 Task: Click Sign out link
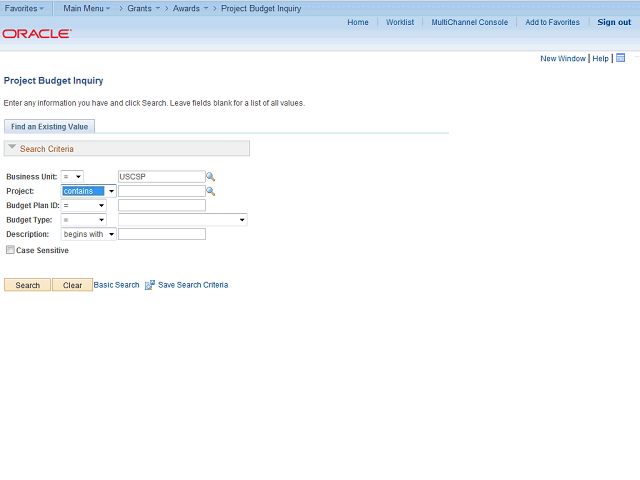tap(614, 22)
